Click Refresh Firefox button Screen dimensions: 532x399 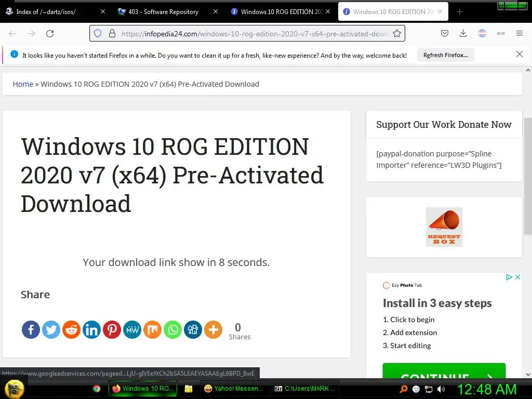(x=445, y=55)
